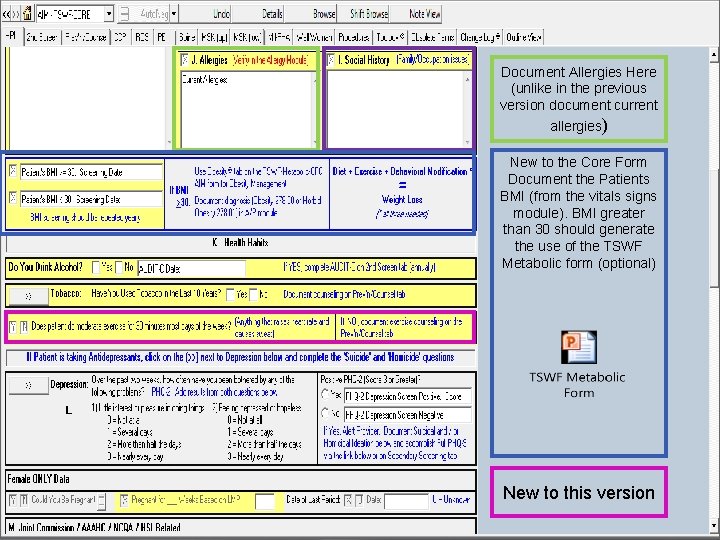Click the Allergies box scrollbar up arrow
720x540 pixels.
(x=315, y=81)
